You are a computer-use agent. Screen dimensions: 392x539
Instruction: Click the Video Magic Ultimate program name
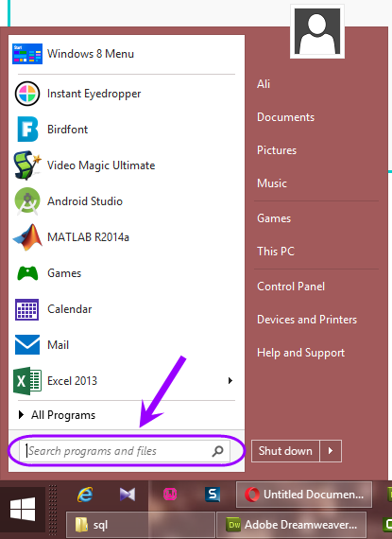coord(101,165)
